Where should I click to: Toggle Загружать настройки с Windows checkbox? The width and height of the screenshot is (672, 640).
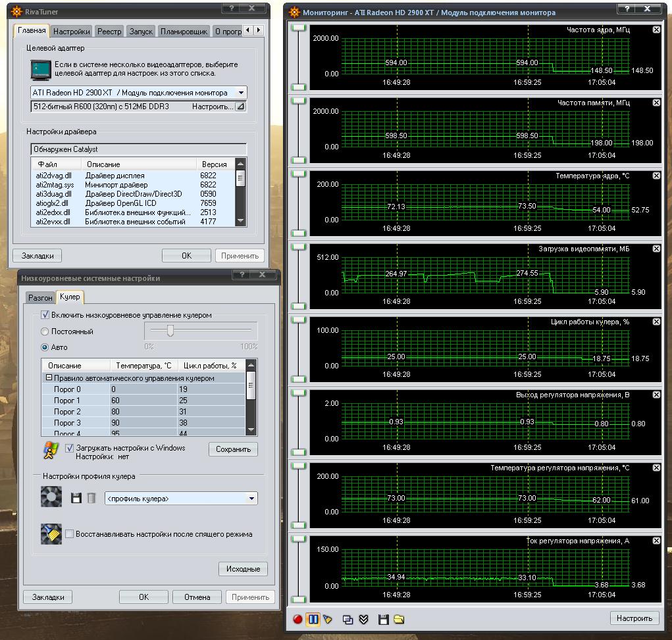[x=69, y=448]
